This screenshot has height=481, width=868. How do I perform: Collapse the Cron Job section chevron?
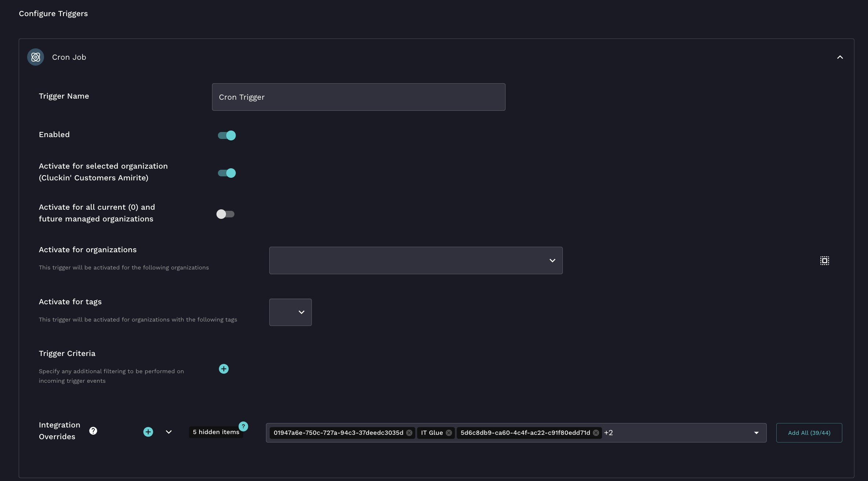pos(840,57)
